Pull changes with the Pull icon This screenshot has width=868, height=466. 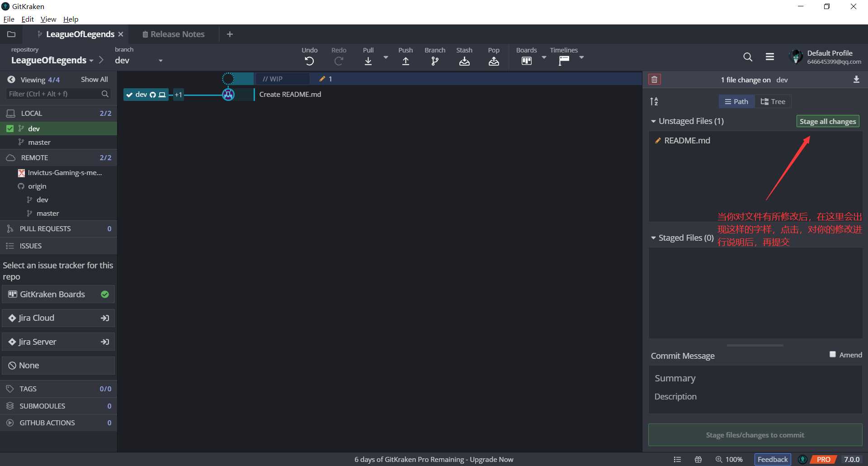pos(368,61)
